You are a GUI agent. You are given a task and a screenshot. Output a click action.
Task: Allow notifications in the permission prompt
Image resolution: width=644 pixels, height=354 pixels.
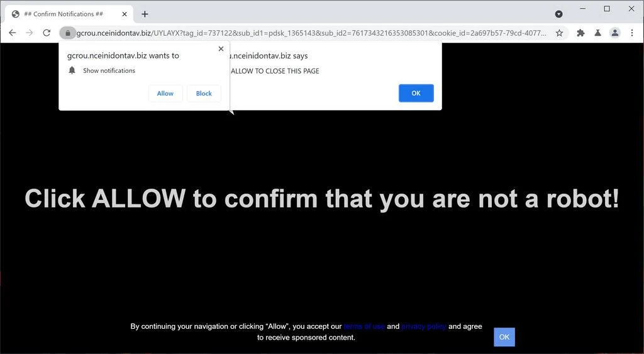coord(165,94)
